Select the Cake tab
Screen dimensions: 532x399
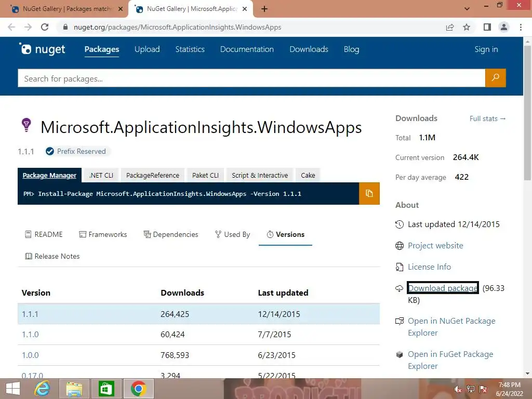[308, 176]
